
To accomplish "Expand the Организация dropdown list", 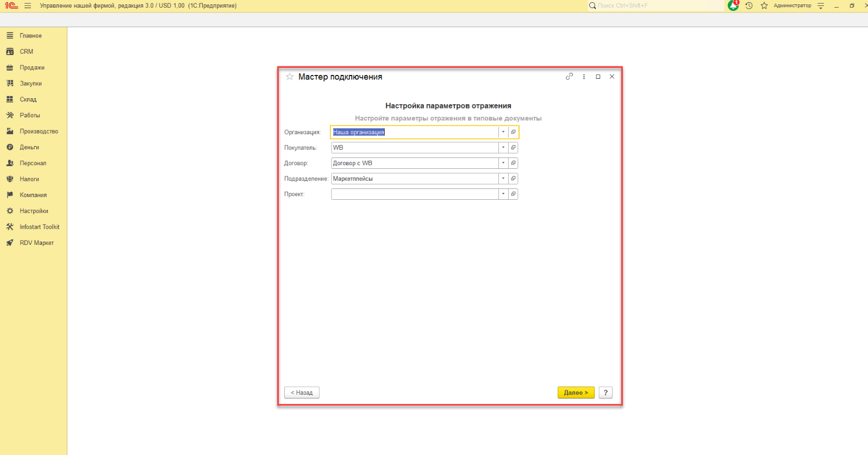I will point(503,132).
